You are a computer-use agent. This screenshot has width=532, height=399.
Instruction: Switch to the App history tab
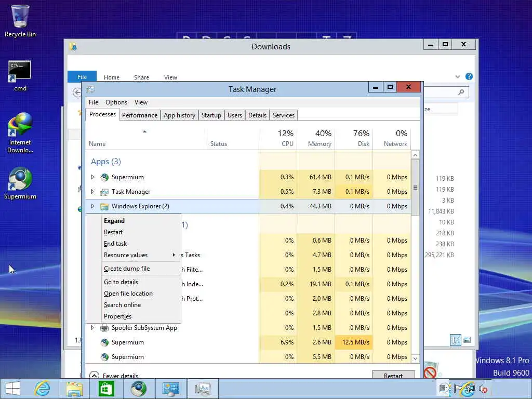(x=179, y=115)
